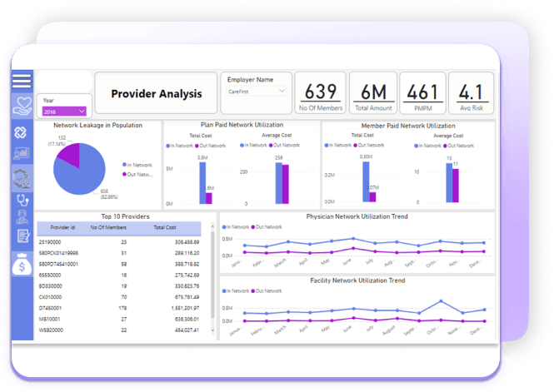This screenshot has width=554, height=392.
Task: Select provider row MB10001
Action: coord(119,319)
